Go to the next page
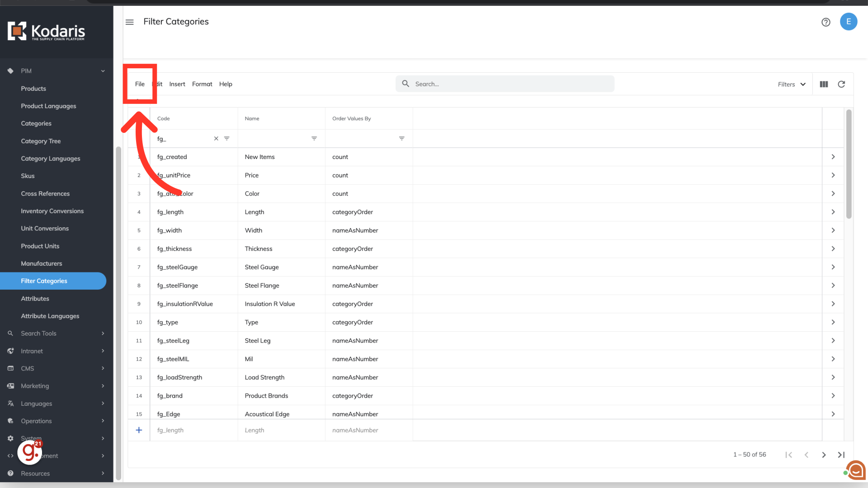The height and width of the screenshot is (488, 868). tap(824, 455)
